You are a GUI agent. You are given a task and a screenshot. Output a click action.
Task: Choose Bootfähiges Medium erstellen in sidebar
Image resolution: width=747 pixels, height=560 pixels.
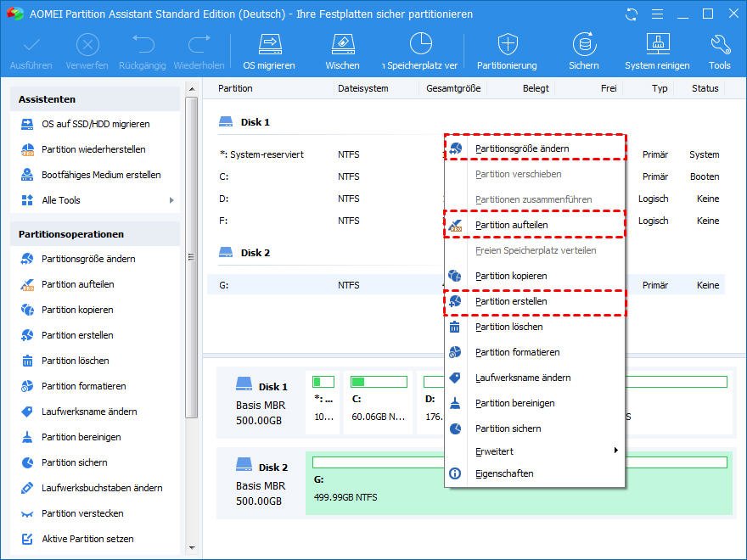102,175
